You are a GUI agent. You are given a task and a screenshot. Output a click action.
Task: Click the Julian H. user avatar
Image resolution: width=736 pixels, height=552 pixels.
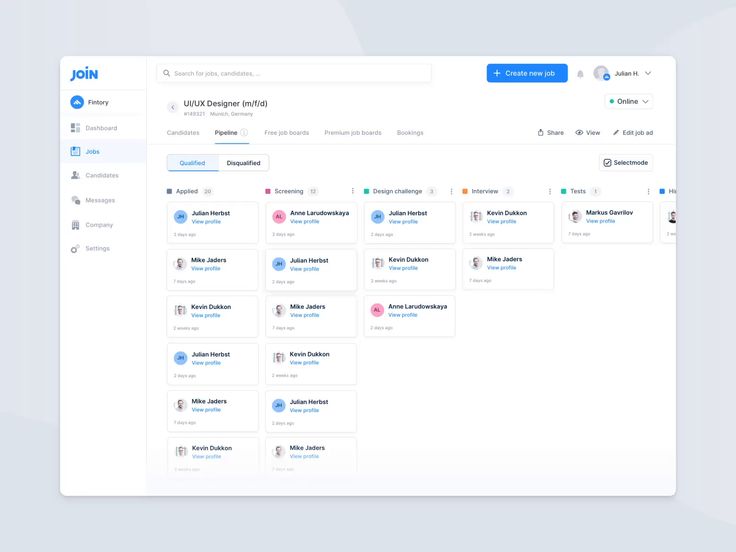pyautogui.click(x=601, y=73)
